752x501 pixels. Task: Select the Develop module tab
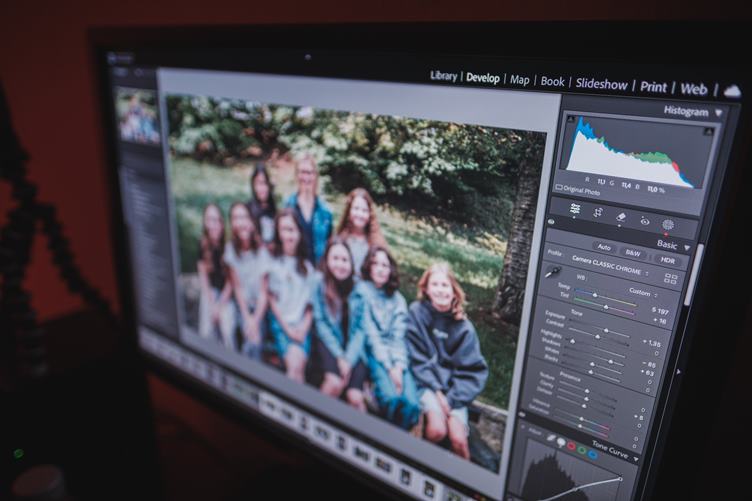tap(482, 78)
